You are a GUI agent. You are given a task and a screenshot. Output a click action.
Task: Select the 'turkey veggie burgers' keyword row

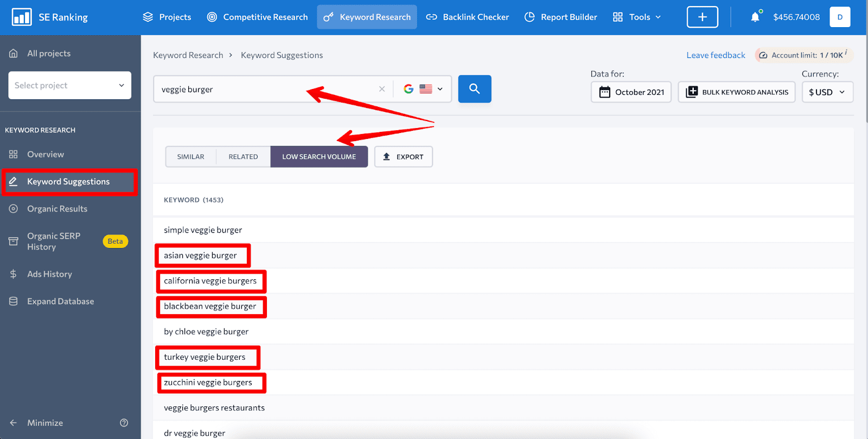coord(503,357)
